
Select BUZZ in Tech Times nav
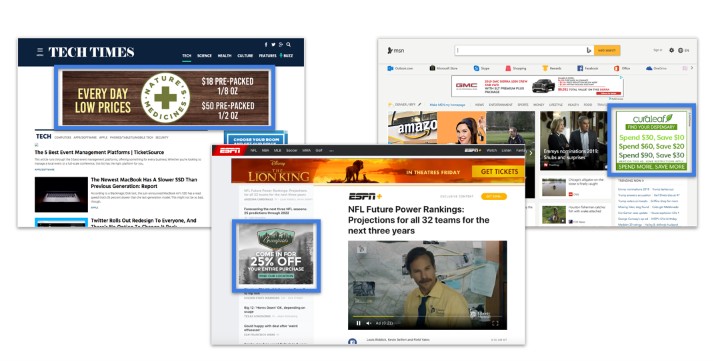point(287,55)
